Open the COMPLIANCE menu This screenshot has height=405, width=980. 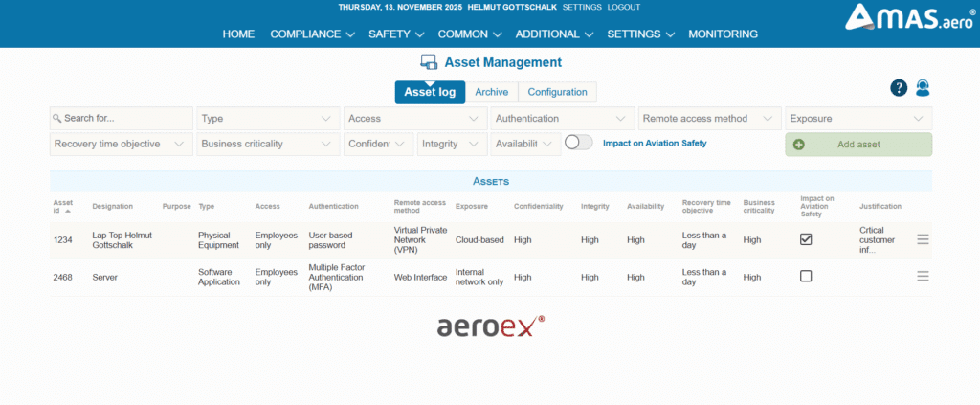point(312,34)
